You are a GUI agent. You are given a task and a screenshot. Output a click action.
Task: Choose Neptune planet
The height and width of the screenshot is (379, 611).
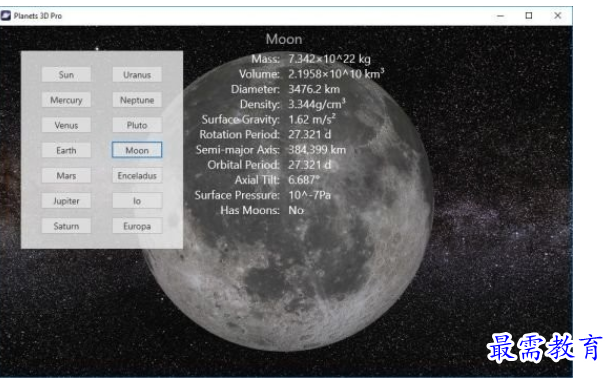(137, 100)
